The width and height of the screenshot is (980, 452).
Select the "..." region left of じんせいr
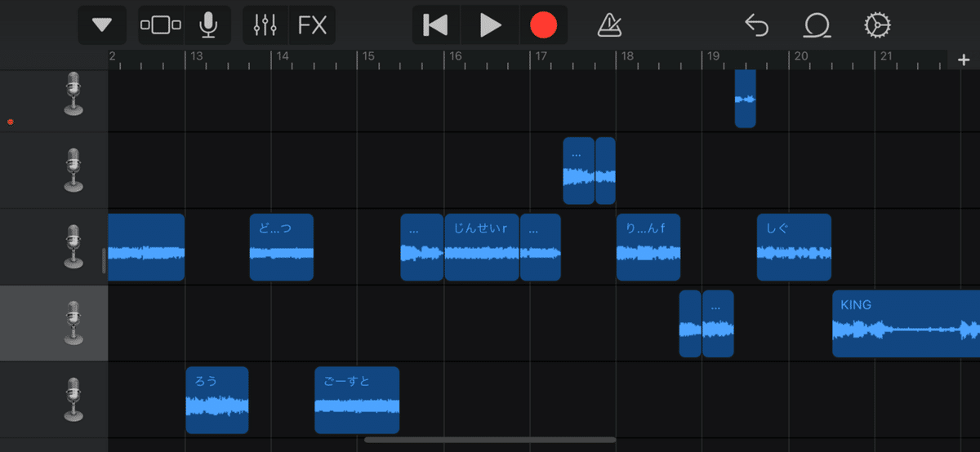pos(422,247)
